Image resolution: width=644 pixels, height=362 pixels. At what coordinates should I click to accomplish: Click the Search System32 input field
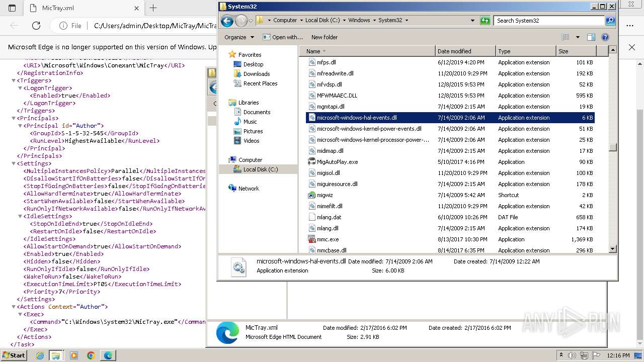(x=549, y=21)
